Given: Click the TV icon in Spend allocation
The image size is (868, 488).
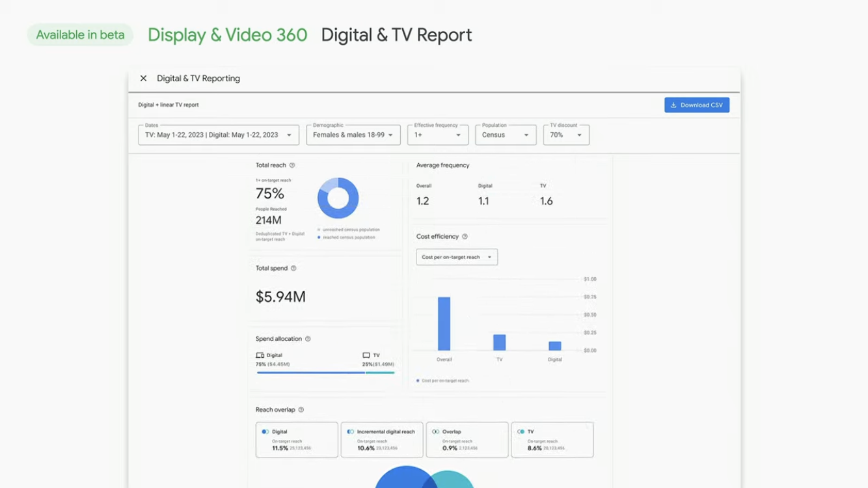Looking at the screenshot, I should point(366,355).
